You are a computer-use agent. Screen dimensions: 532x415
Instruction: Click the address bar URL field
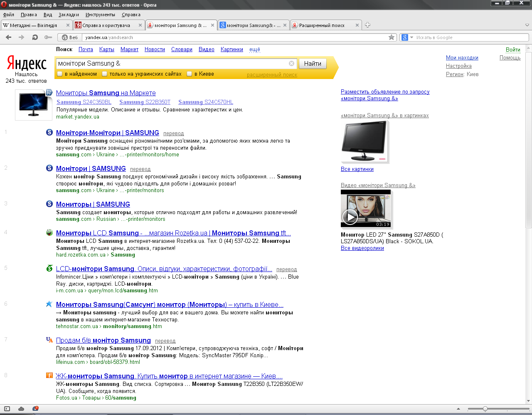(235, 37)
